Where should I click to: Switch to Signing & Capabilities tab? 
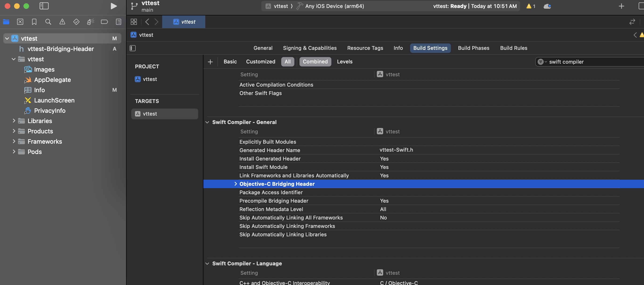click(310, 48)
